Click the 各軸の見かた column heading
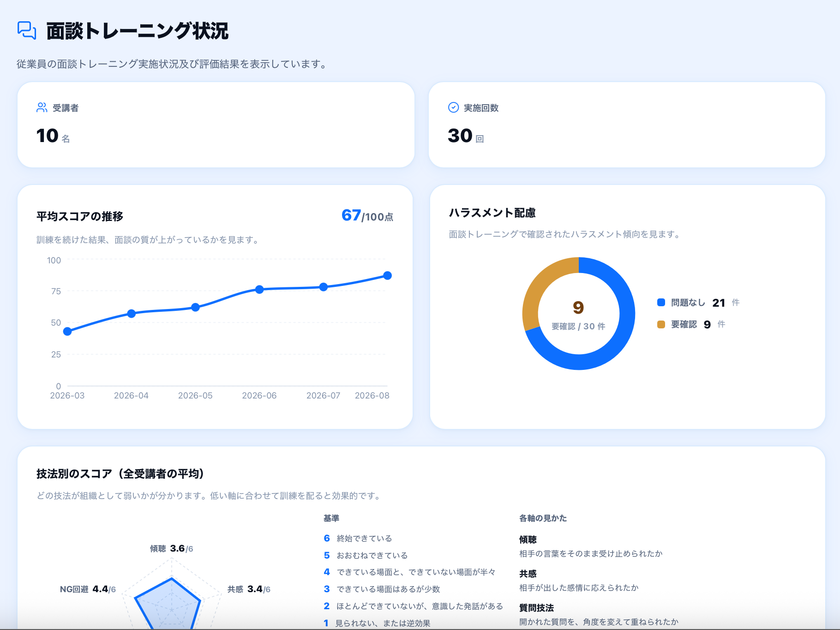840x630 pixels. pos(543,518)
